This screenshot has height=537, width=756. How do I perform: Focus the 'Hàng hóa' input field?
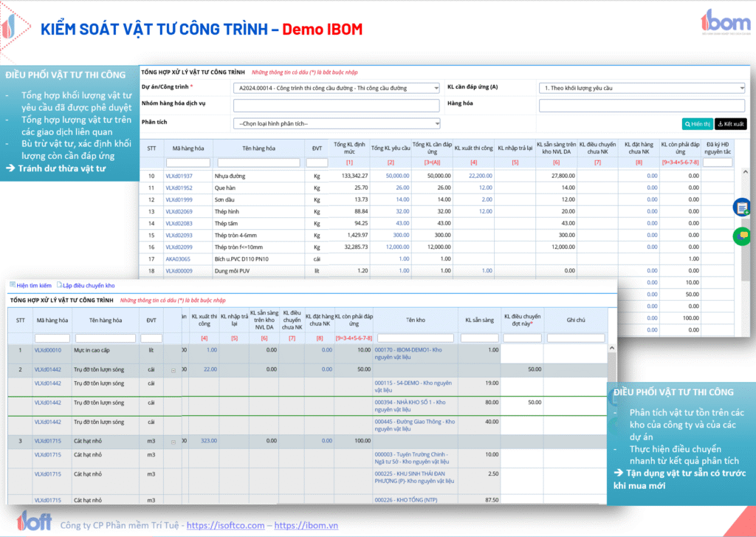641,106
